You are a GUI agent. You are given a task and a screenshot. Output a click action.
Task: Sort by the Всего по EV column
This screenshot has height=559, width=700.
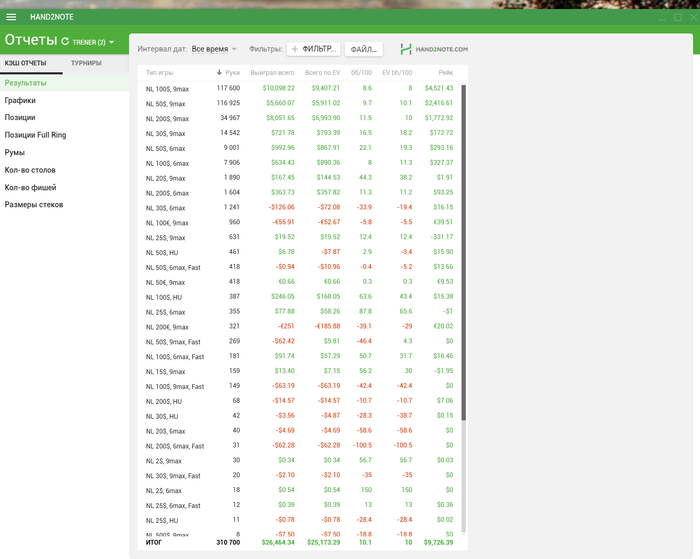click(x=322, y=72)
